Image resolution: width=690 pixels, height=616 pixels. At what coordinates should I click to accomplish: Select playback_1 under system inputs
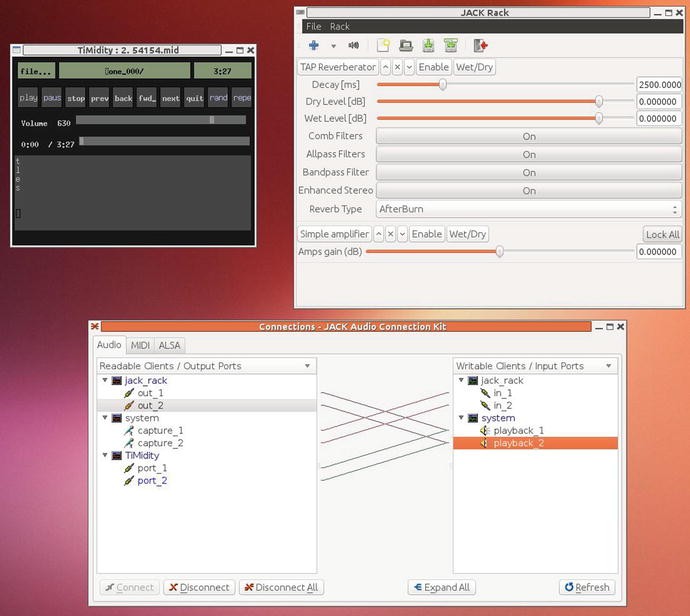[x=518, y=430]
